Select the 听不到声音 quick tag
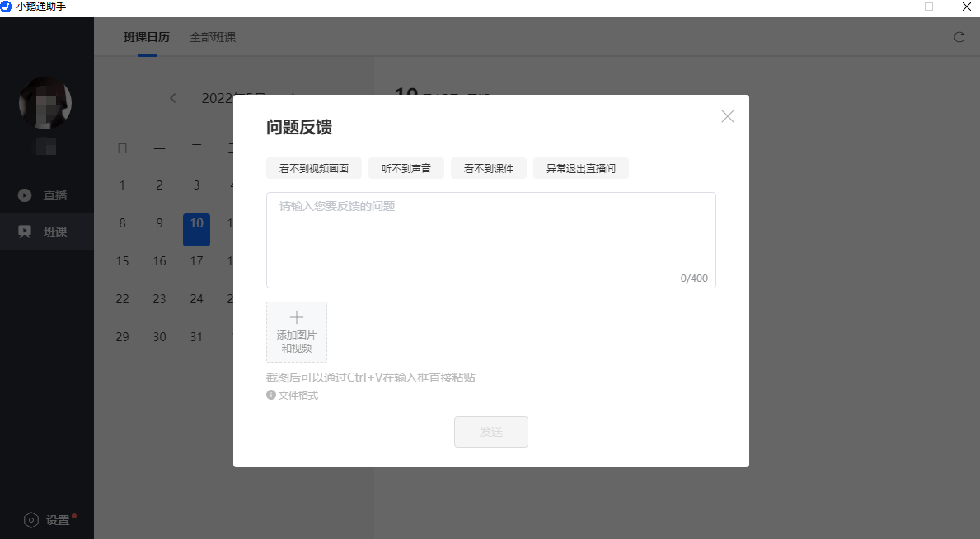980x539 pixels. click(x=406, y=169)
